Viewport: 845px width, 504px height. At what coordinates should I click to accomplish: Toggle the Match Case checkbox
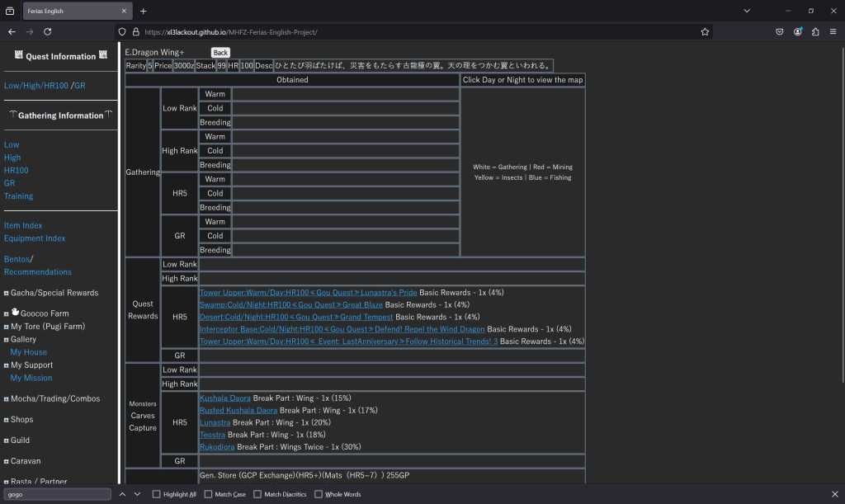tap(208, 494)
